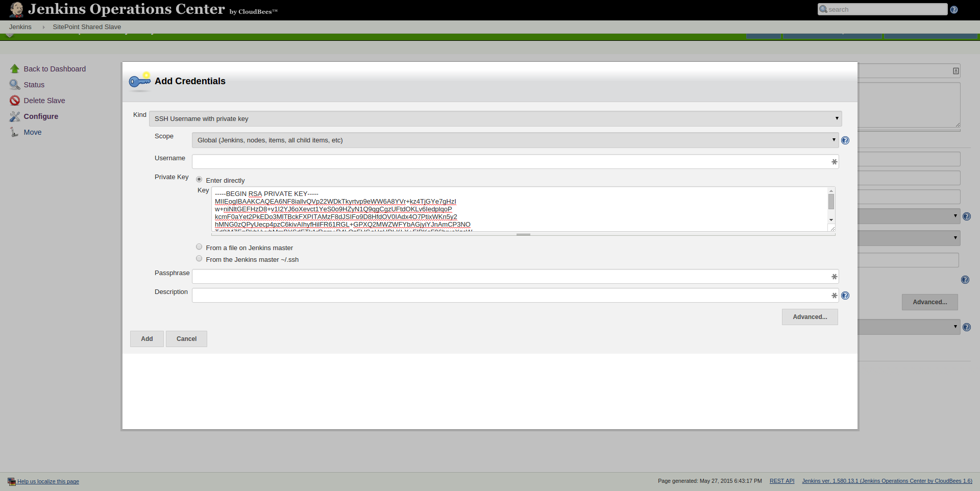The image size is (980, 491).
Task: Click the Delete Slave link
Action: 44,101
